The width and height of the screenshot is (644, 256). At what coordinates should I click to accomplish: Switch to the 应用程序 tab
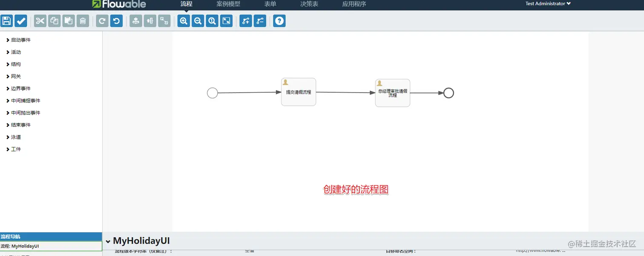pyautogui.click(x=354, y=4)
